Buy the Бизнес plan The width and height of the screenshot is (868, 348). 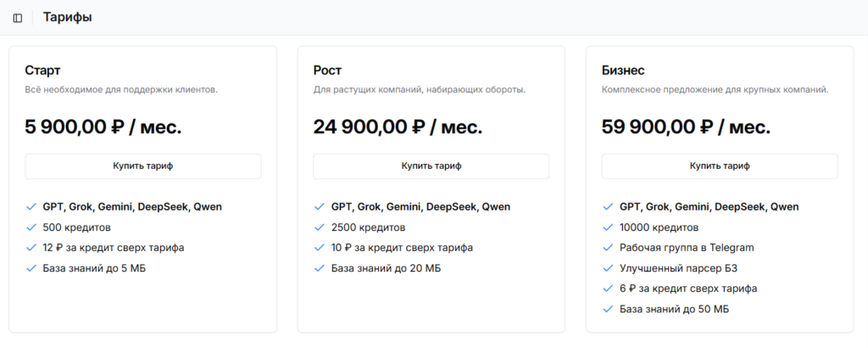[x=720, y=166]
